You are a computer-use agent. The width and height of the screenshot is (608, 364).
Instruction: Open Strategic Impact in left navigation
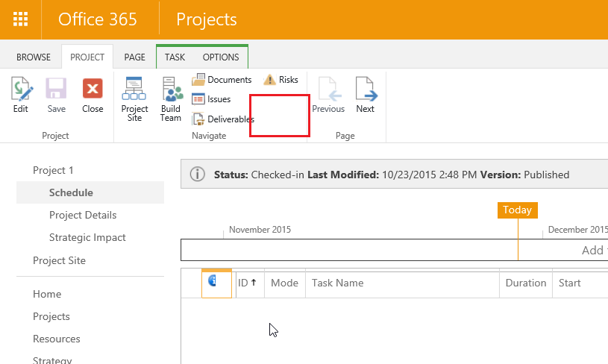pyautogui.click(x=87, y=237)
